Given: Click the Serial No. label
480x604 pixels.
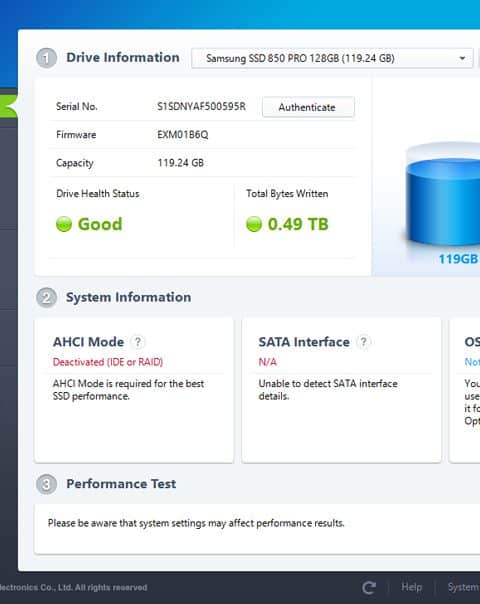Looking at the screenshot, I should 77,106.
